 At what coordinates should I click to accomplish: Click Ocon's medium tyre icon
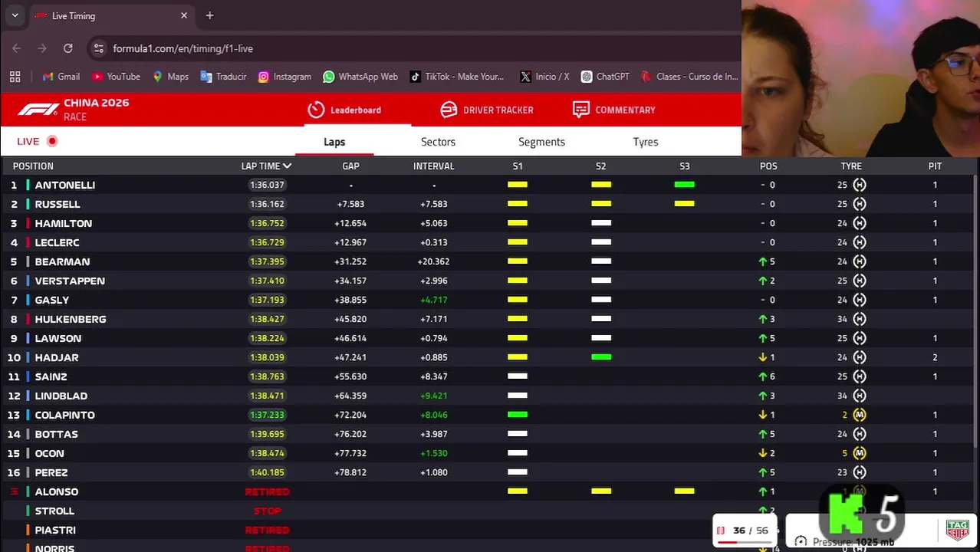click(x=860, y=453)
